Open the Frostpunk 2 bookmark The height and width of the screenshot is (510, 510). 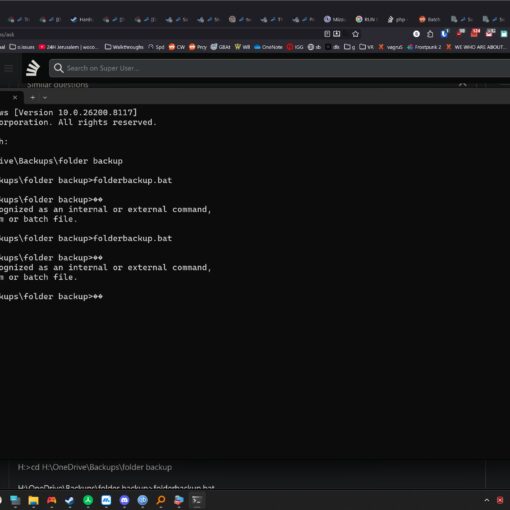[x=424, y=47]
